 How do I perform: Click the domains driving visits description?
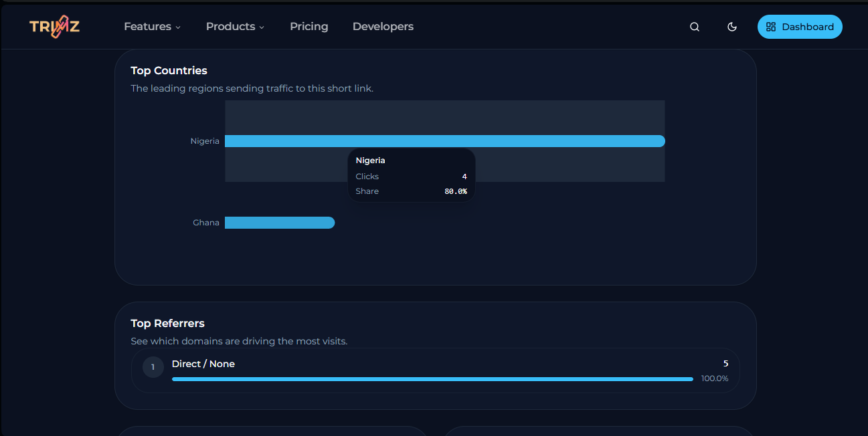(x=239, y=341)
